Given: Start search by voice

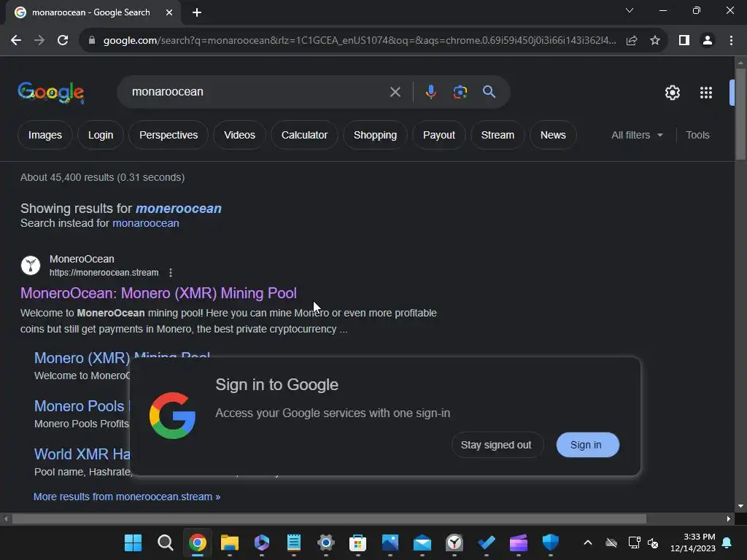Looking at the screenshot, I should [x=430, y=92].
